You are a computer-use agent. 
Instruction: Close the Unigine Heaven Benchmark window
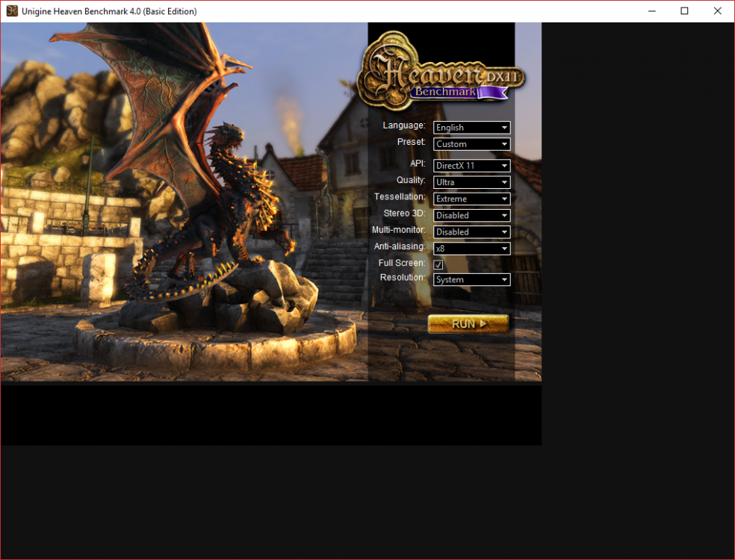(x=718, y=10)
